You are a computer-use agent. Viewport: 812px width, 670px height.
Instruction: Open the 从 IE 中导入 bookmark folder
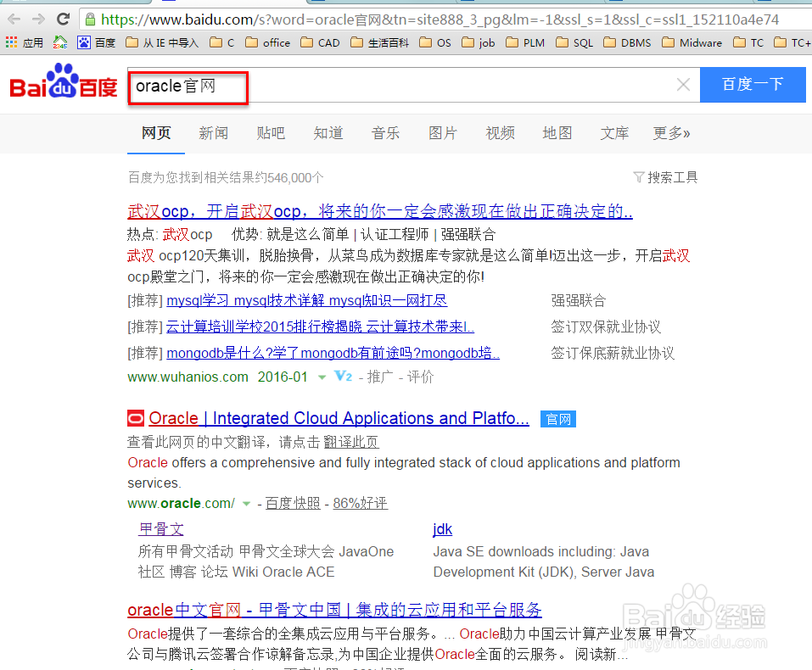click(x=162, y=42)
